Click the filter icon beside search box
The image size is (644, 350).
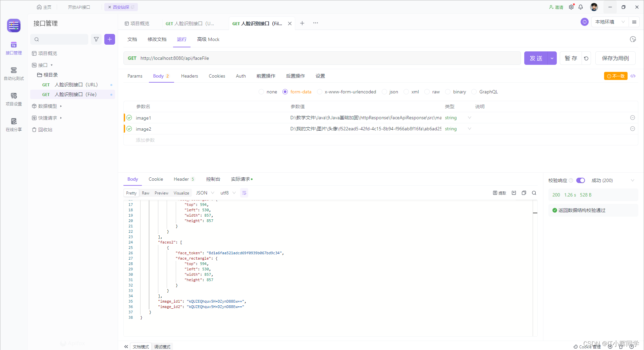[96, 39]
